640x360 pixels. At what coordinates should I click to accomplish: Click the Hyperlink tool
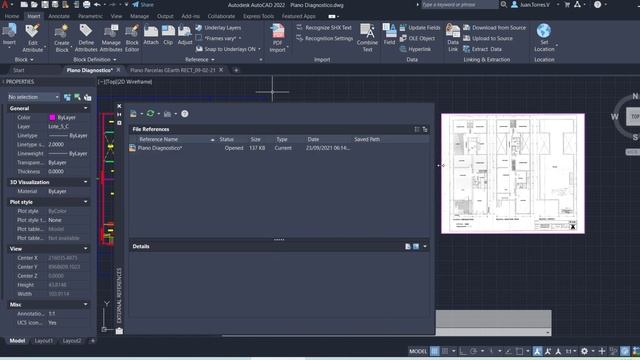click(x=415, y=49)
